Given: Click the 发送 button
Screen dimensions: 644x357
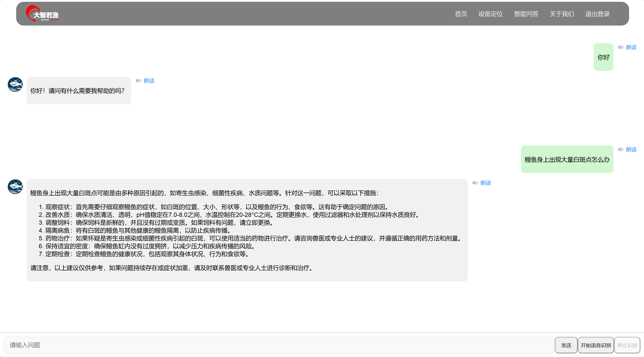Looking at the screenshot, I should [566, 345].
